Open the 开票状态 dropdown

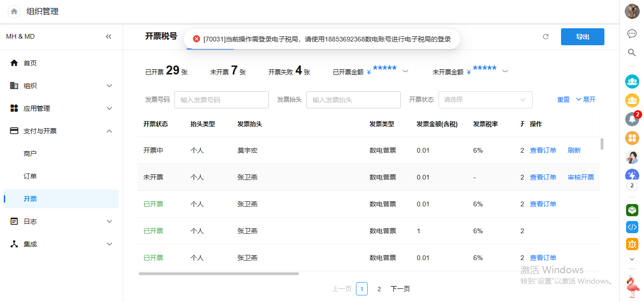click(x=485, y=100)
